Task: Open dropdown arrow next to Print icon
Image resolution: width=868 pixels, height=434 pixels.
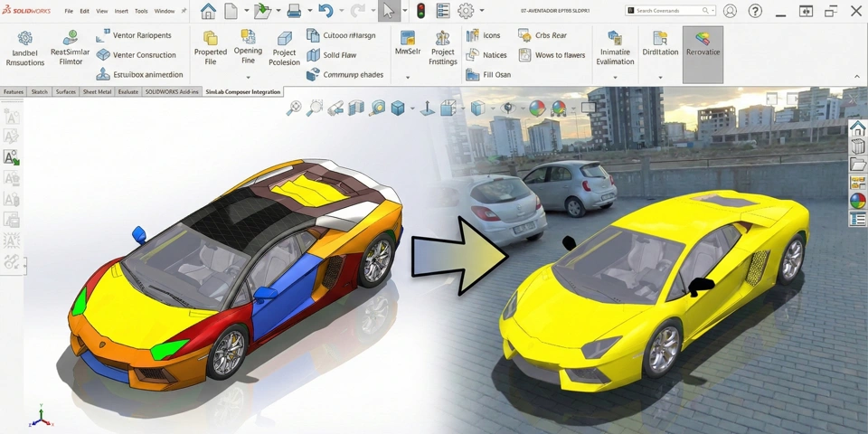Action: [x=310, y=11]
